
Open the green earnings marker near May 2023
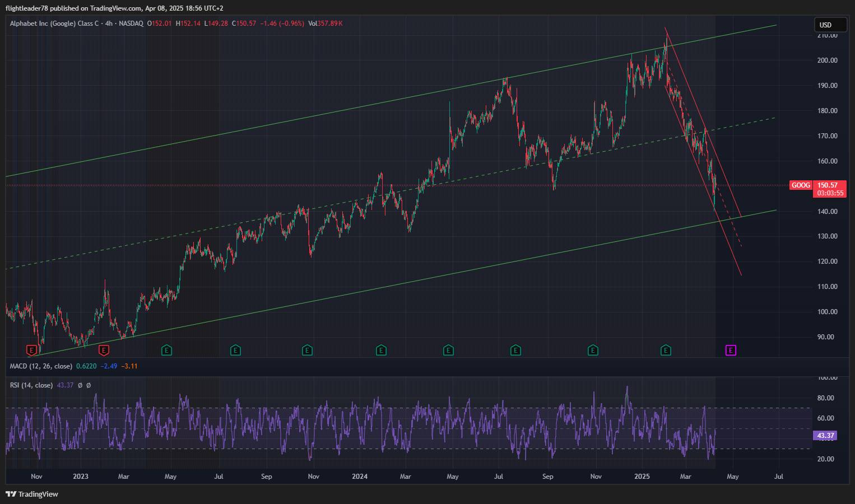(166, 351)
